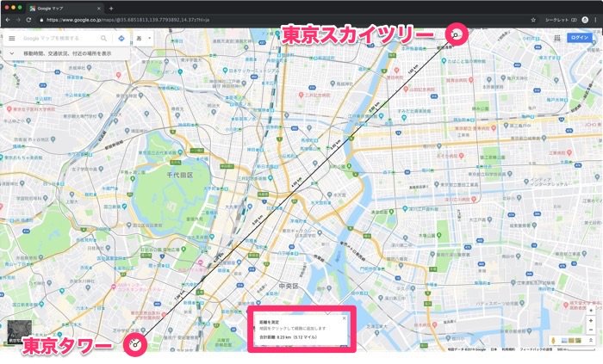The width and height of the screenshot is (603, 364).
Task: Pick the Street View pegman
Action: coord(553,341)
